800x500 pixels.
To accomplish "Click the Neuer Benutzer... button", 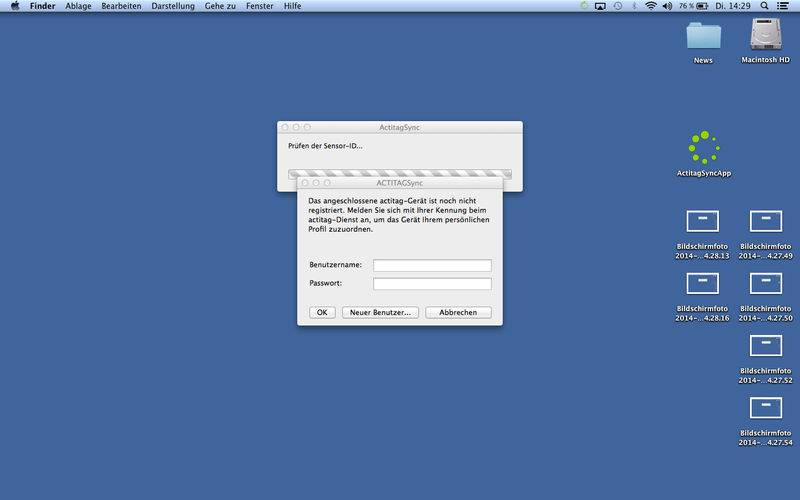I will (x=380, y=312).
